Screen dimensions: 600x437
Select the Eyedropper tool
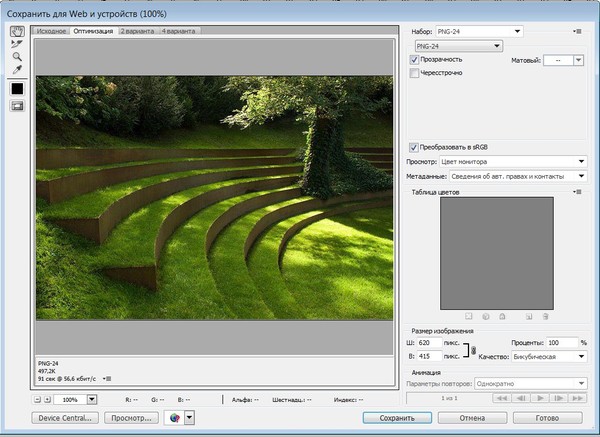coord(17,71)
